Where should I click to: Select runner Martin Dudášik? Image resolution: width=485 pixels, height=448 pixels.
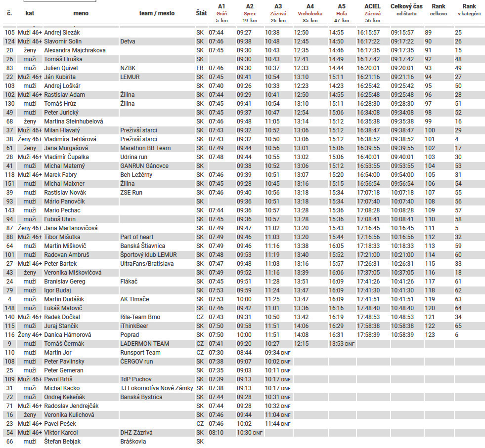click(65, 299)
